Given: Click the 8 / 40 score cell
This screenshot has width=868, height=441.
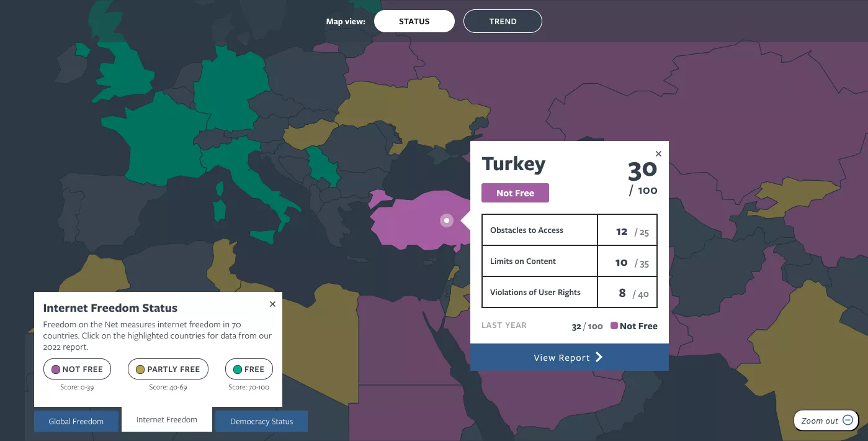Looking at the screenshot, I should (x=627, y=293).
